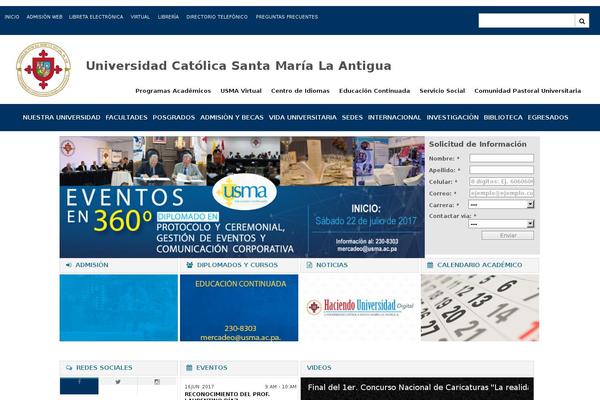Click the university name title

[x=238, y=66]
